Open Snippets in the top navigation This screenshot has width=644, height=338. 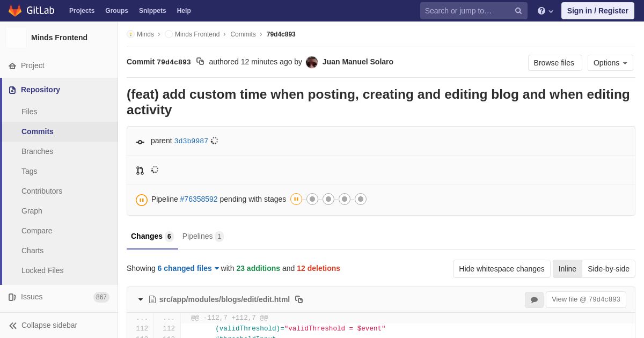(x=152, y=11)
